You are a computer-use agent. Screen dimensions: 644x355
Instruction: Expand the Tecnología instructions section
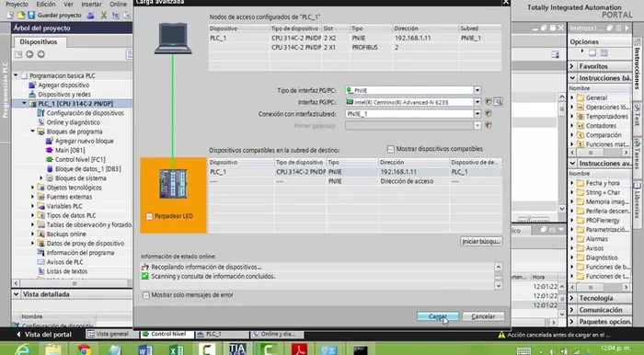click(x=572, y=298)
